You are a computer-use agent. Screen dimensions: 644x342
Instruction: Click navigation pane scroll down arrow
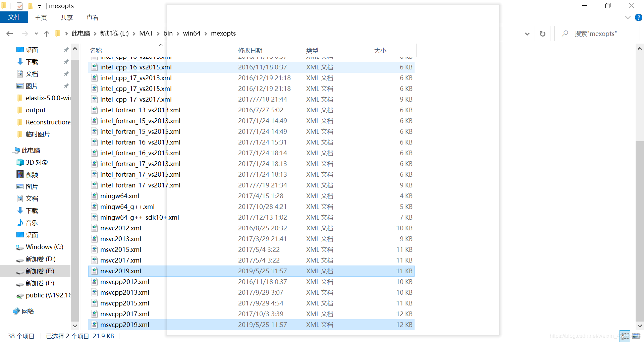[75, 326]
